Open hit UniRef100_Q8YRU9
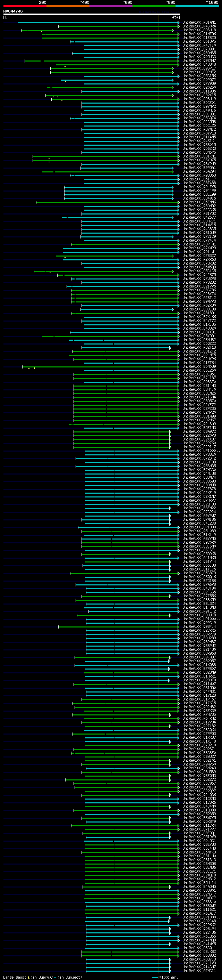222x980 pixels. [x=199, y=164]
